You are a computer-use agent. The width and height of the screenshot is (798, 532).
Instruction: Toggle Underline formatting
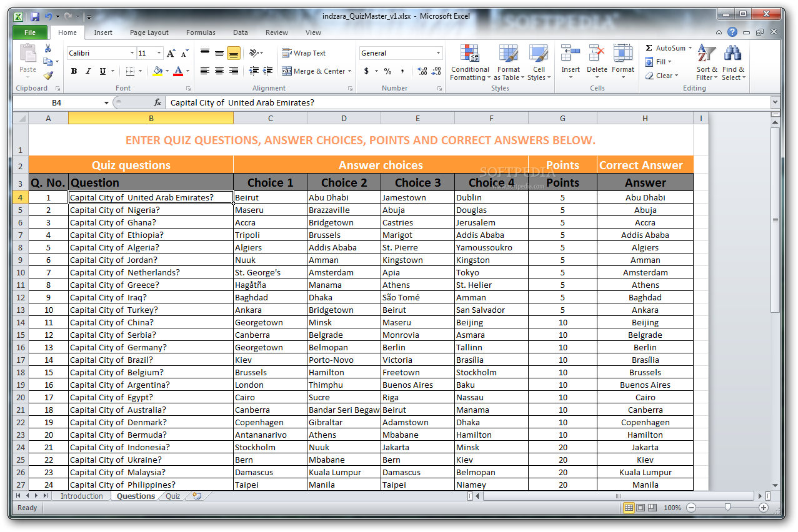(102, 71)
